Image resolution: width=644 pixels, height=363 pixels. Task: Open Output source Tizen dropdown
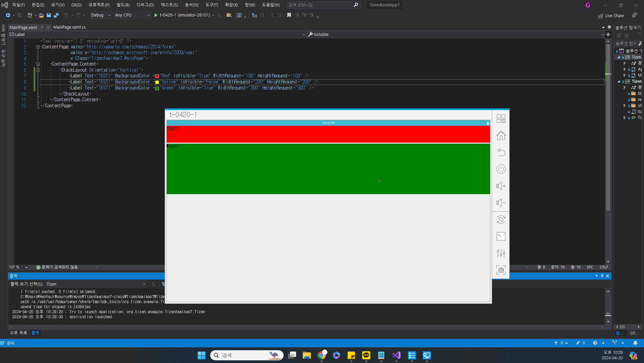point(96,284)
